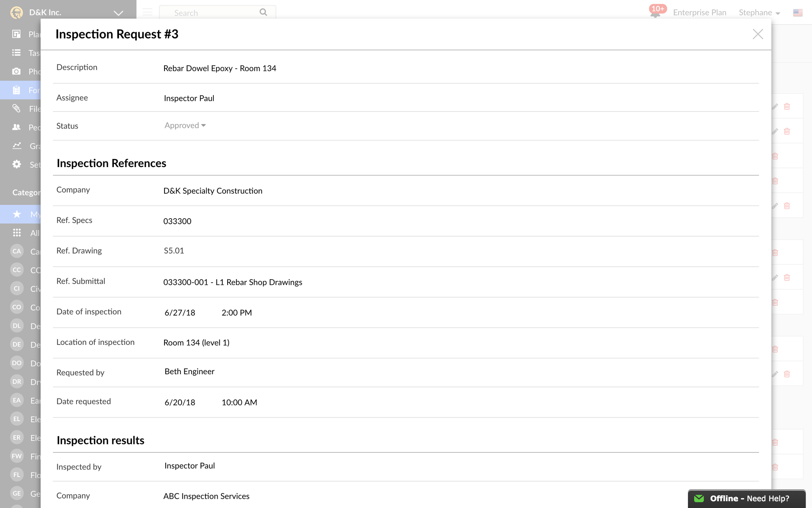Click the assignee value Inspector Paul
This screenshot has height=508, width=812.
(189, 98)
